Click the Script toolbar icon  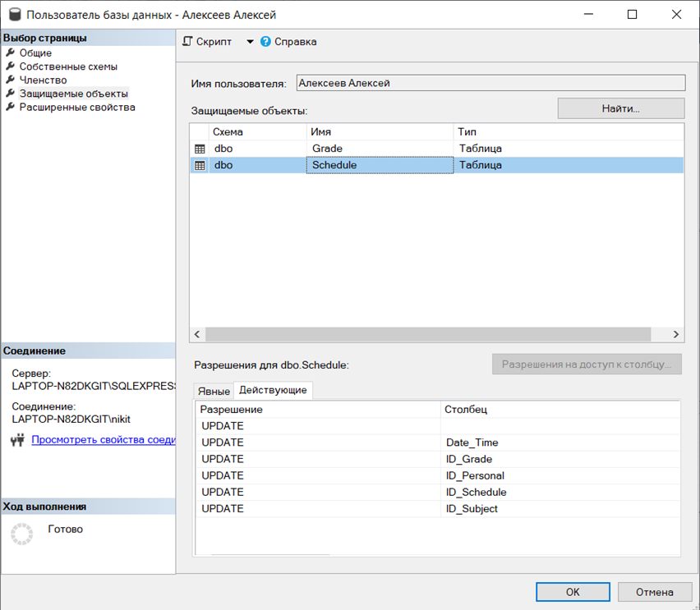pos(187,42)
